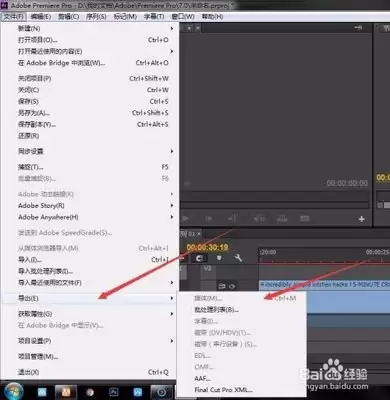
Task: Click the Windows Start orb
Action: (x=14, y=391)
